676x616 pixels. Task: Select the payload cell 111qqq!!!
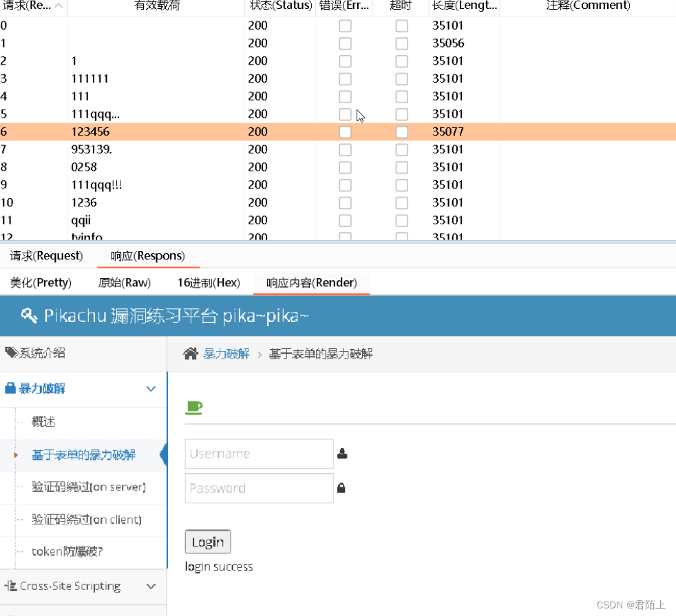(96, 185)
